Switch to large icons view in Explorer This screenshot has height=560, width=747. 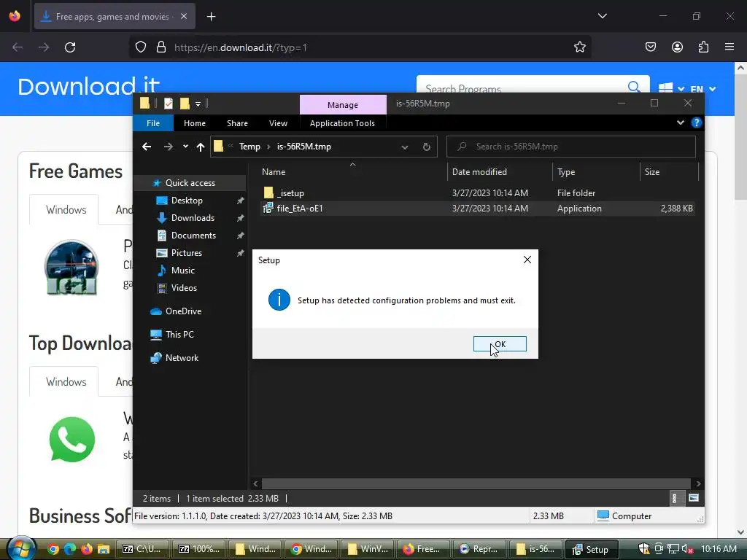coord(694,498)
